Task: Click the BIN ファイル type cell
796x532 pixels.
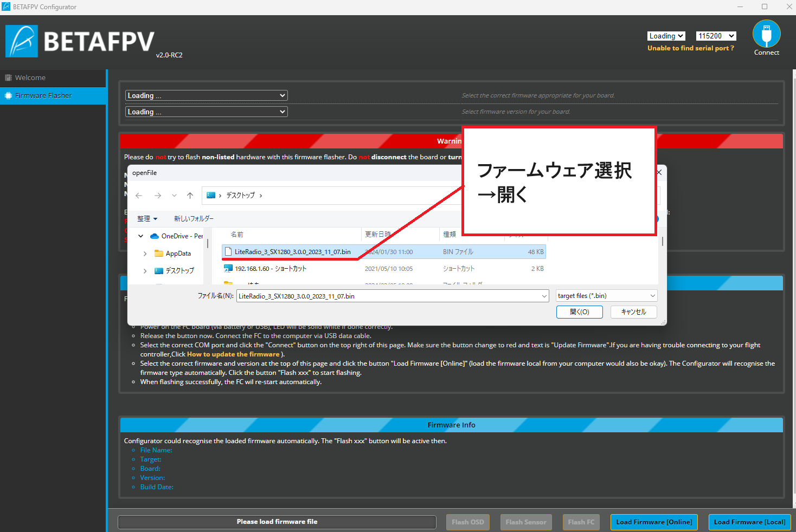Action: point(458,252)
